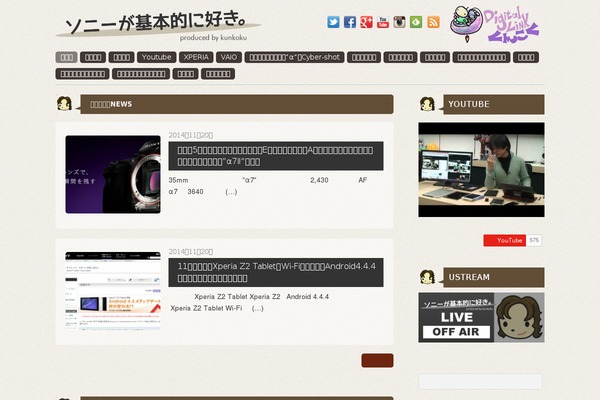Click the YOUTUBE section header
600x400 pixels.
coord(494,104)
